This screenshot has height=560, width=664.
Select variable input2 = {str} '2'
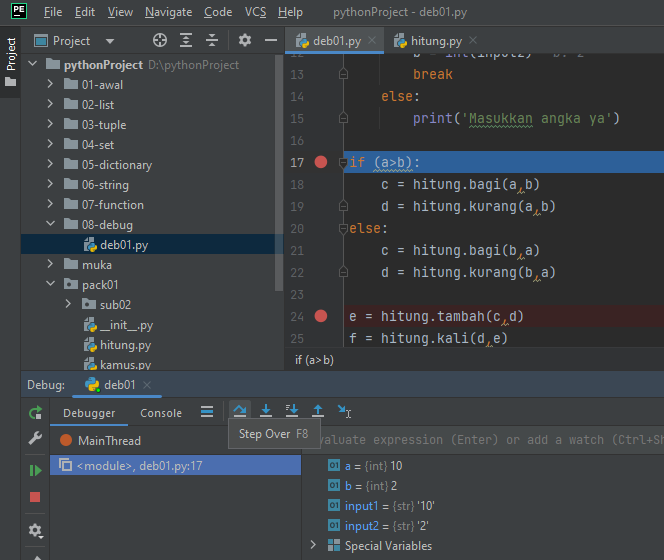[x=378, y=525]
